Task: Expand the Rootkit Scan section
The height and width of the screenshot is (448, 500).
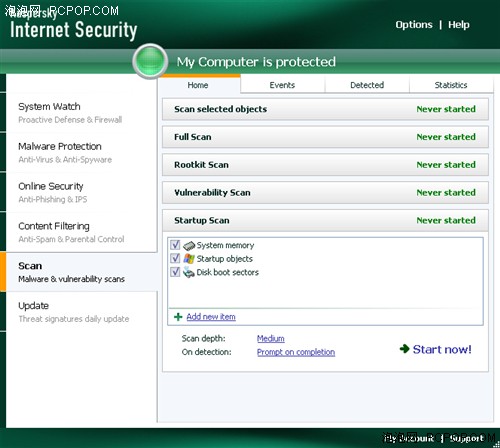Action: click(325, 165)
